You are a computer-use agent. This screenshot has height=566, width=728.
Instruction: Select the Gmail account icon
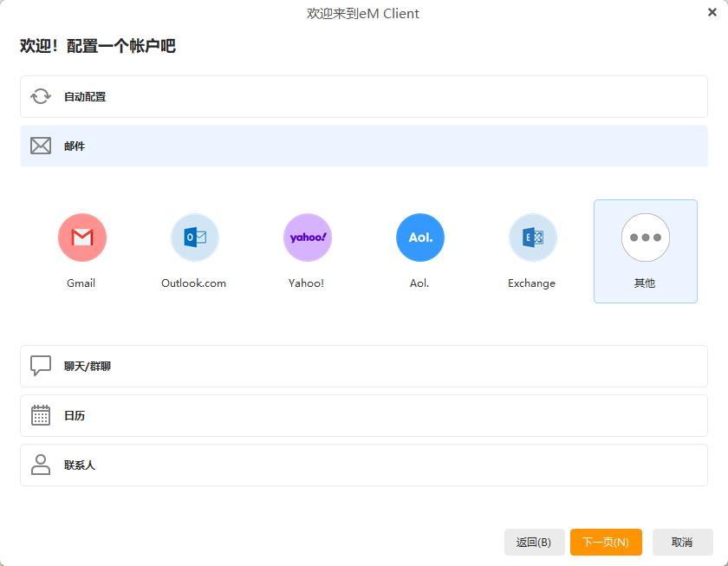[x=82, y=237]
